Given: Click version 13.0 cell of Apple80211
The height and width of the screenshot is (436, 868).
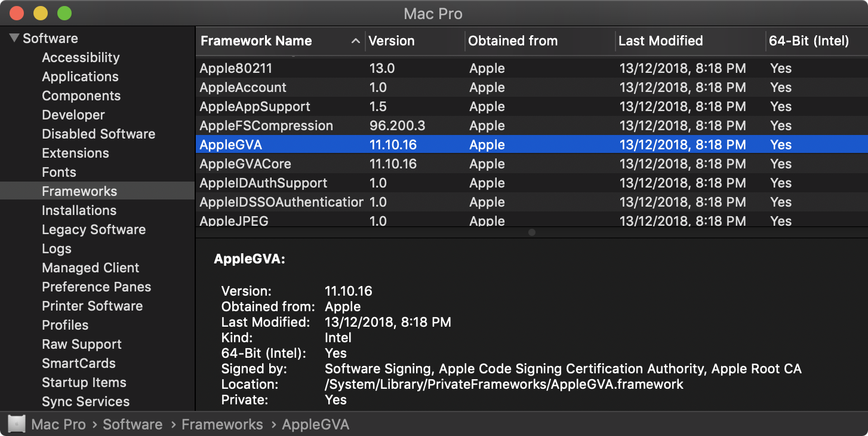Looking at the screenshot, I should [x=382, y=68].
